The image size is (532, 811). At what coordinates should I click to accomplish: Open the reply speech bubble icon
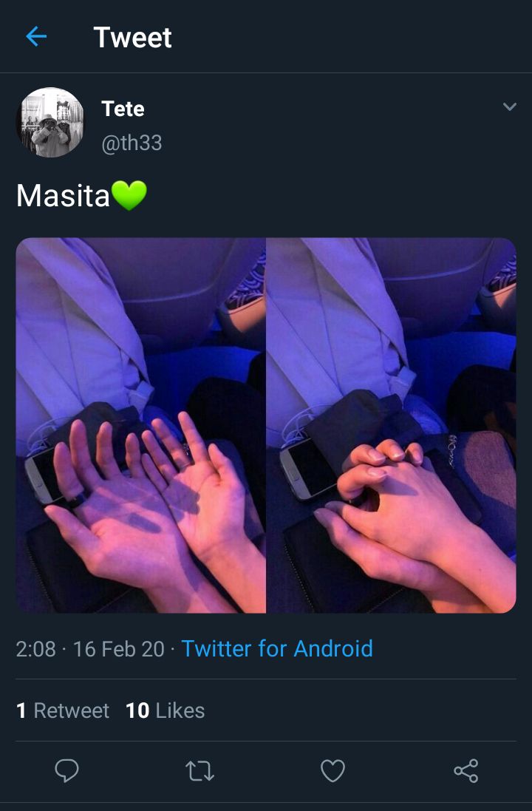(66, 770)
